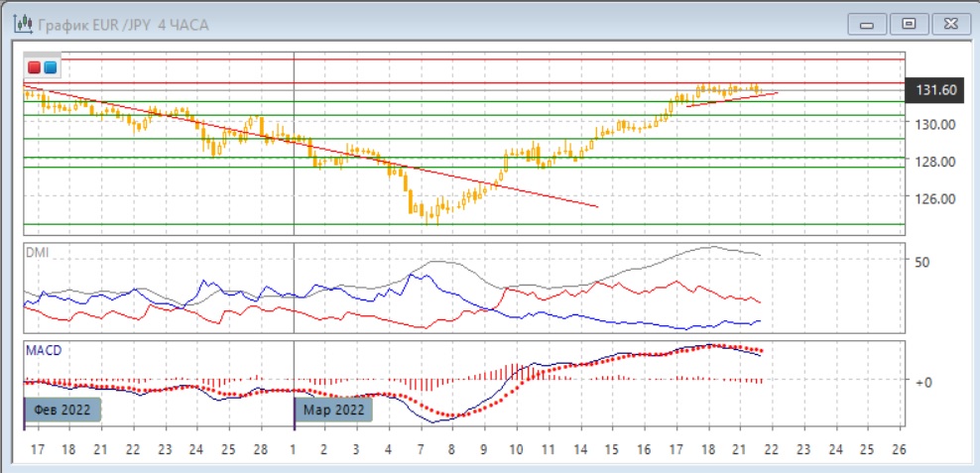
Task: Click the 128.00 price axis label
Action: point(934,162)
